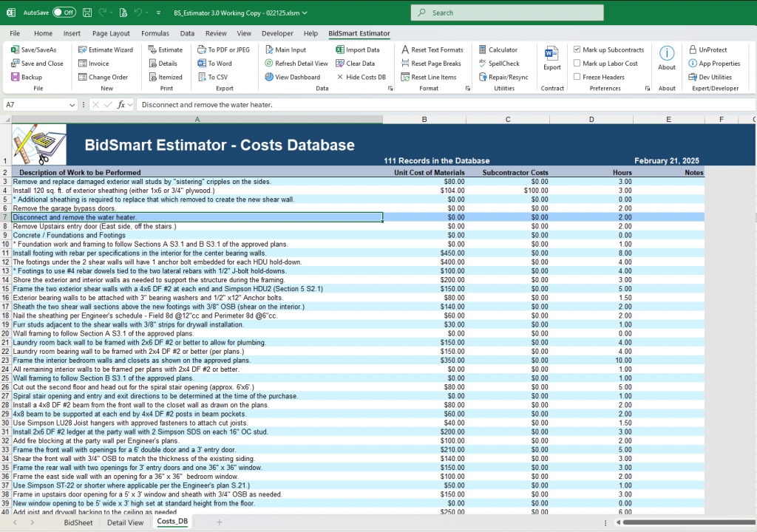
Task: Export the Contract to Word
Action: [x=551, y=59]
